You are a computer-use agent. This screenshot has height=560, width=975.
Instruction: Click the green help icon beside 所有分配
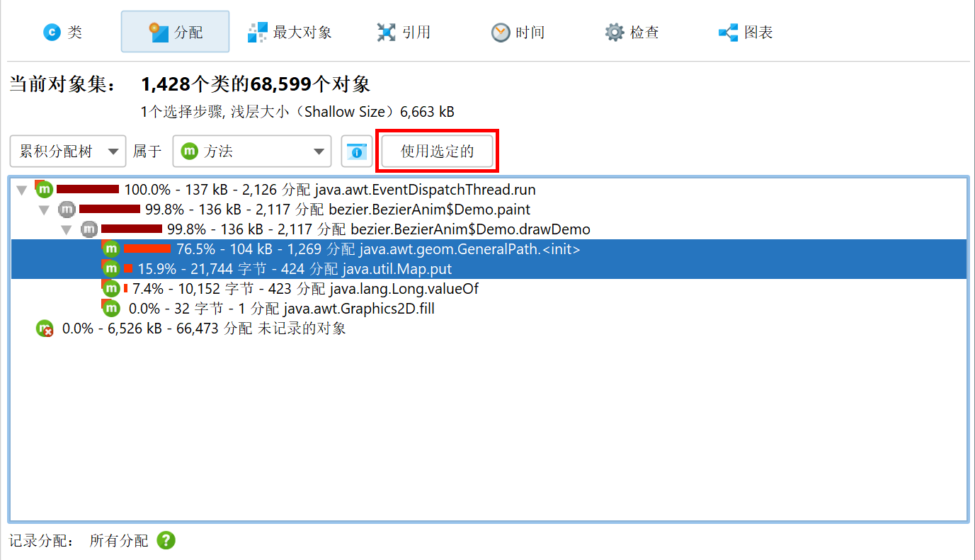coord(166,541)
